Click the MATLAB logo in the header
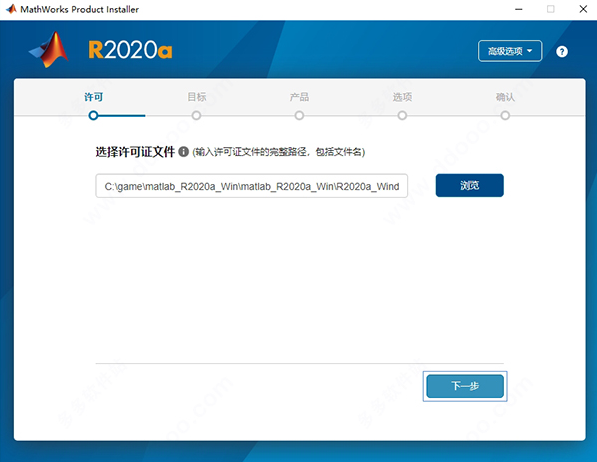This screenshot has width=597, height=462. [x=49, y=50]
